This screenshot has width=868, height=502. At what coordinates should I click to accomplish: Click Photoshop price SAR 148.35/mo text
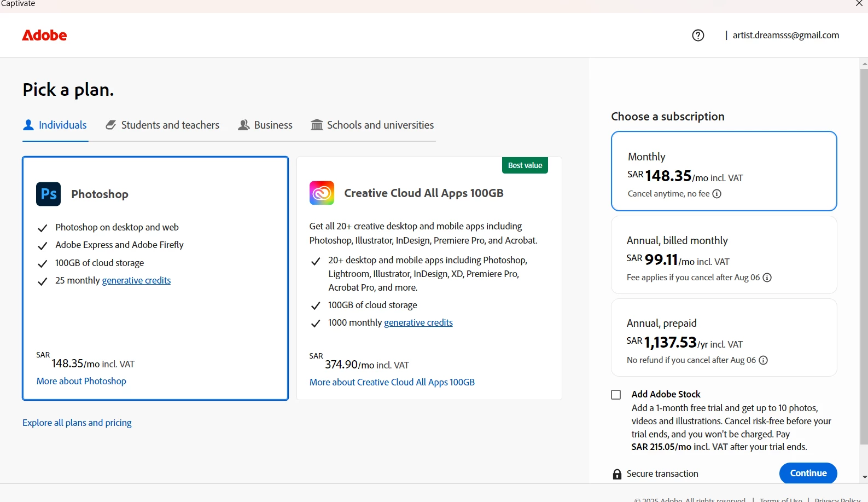pyautogui.click(x=85, y=361)
